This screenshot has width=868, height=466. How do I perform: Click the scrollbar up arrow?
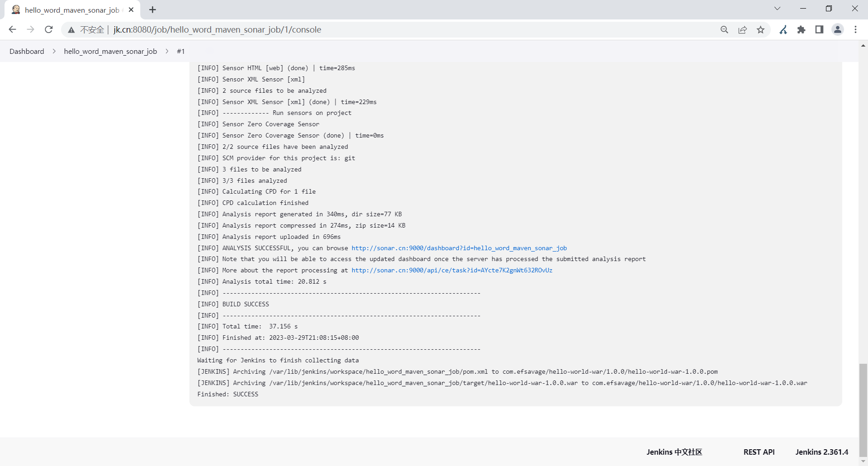[x=863, y=45]
